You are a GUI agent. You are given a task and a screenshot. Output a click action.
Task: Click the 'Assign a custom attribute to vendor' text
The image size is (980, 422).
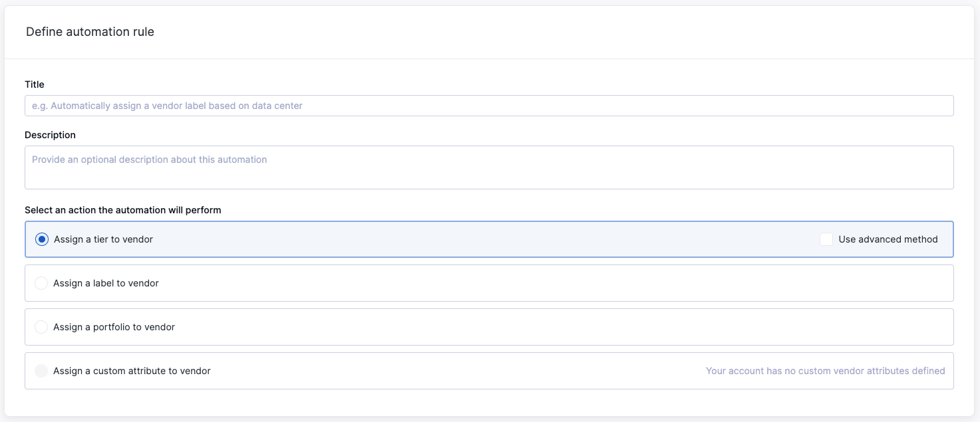[x=132, y=371]
